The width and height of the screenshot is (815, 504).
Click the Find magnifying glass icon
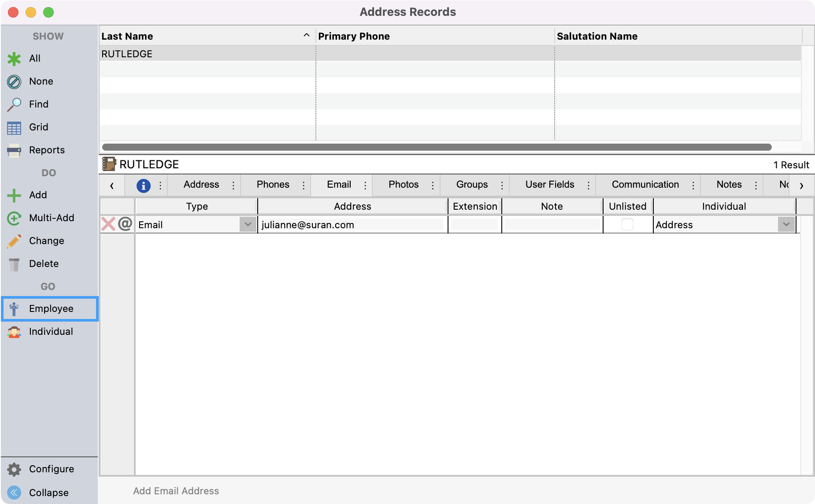point(14,104)
